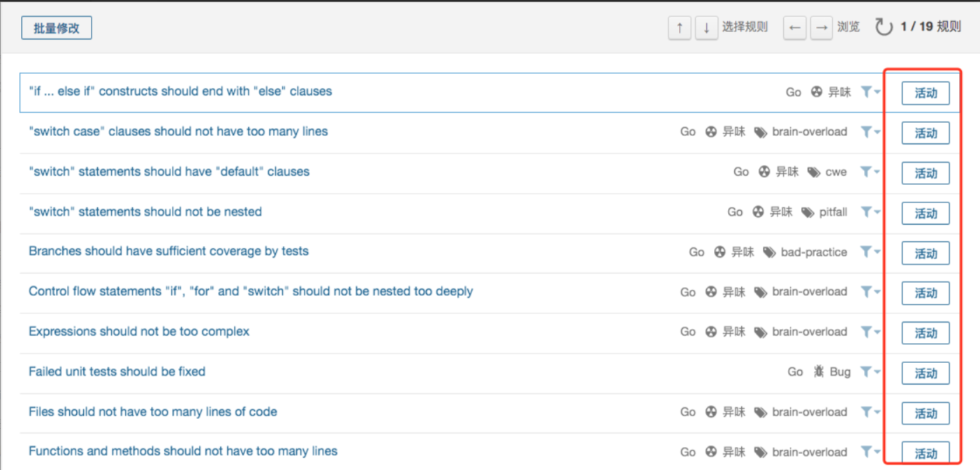The width and height of the screenshot is (980, 470).
Task: Click 活动 button for Files too many lines rule
Action: [x=926, y=413]
